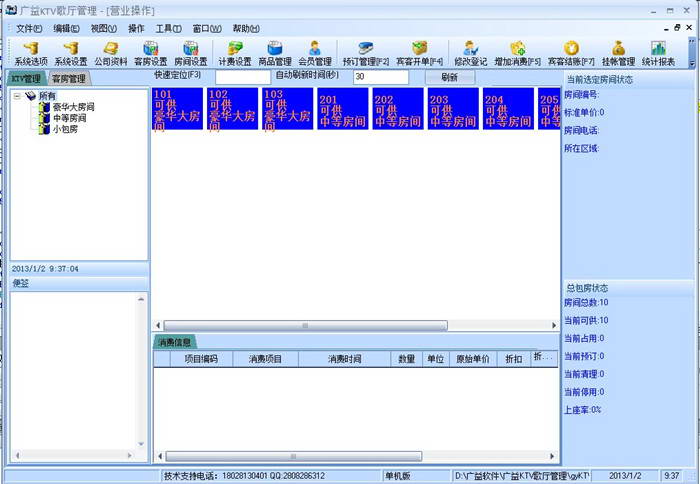Open 挂帐管理 toolbar icon
This screenshot has width=700, height=484.
tap(618, 54)
